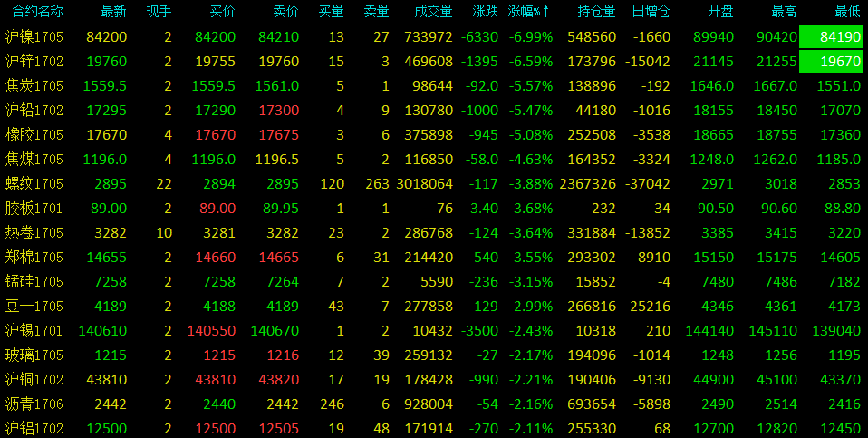868x438 pixels.
Task: Select the 沪锡1701 contract row
Action: (434, 331)
